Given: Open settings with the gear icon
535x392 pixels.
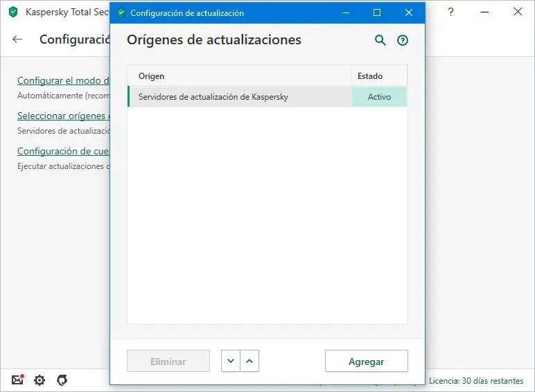Looking at the screenshot, I should click(x=40, y=380).
